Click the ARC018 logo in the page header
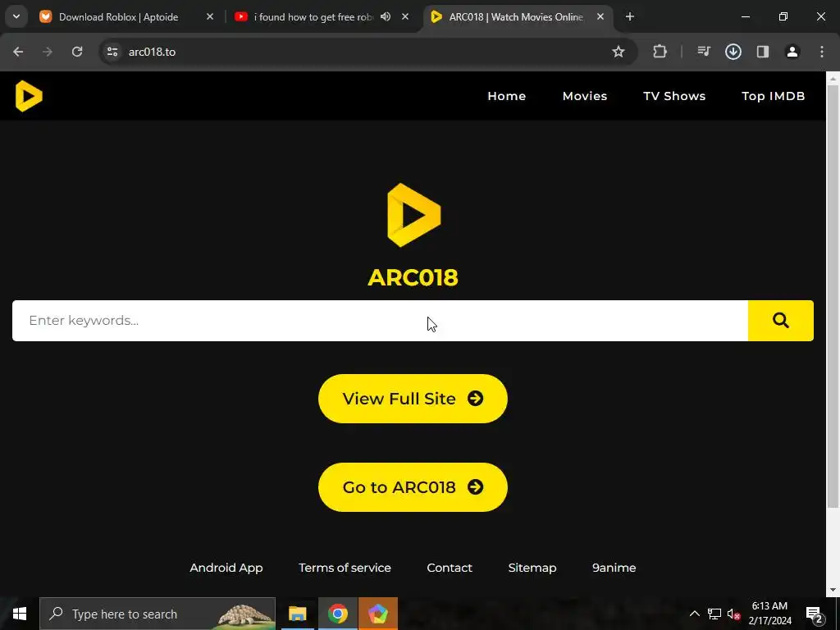 click(29, 96)
